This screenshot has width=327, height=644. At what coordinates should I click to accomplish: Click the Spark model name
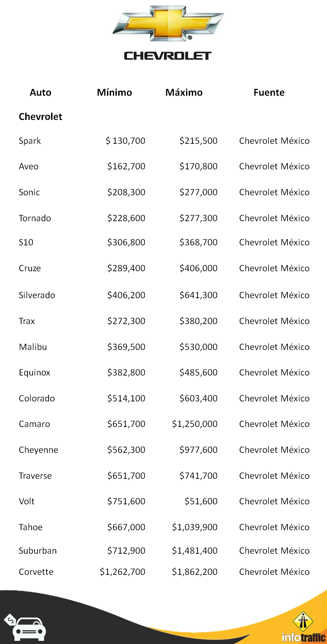point(30,141)
